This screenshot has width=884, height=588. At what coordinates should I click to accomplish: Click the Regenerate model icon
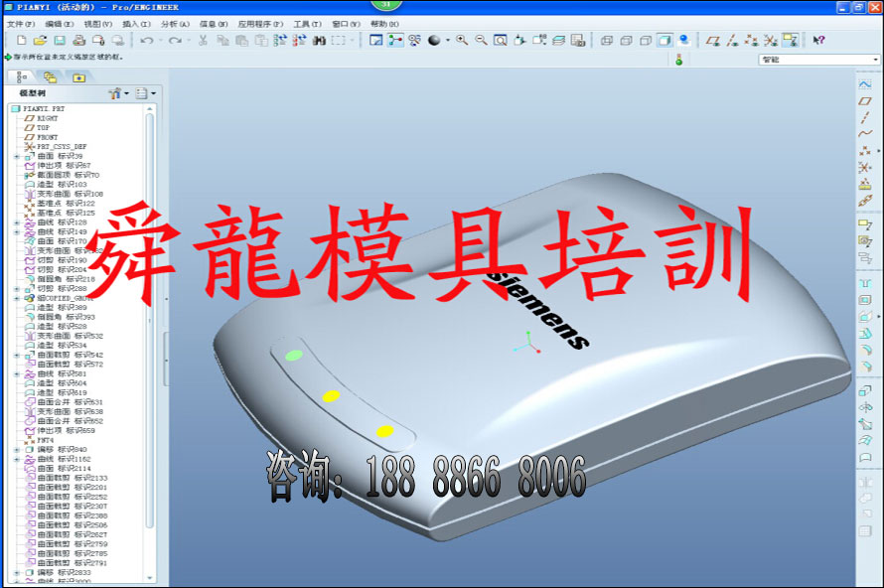click(280, 40)
